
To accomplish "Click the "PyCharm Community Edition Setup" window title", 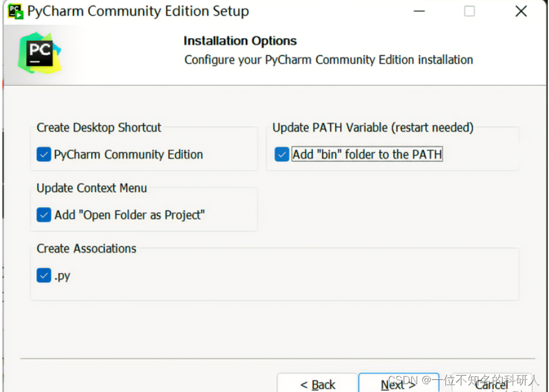I will tap(138, 11).
